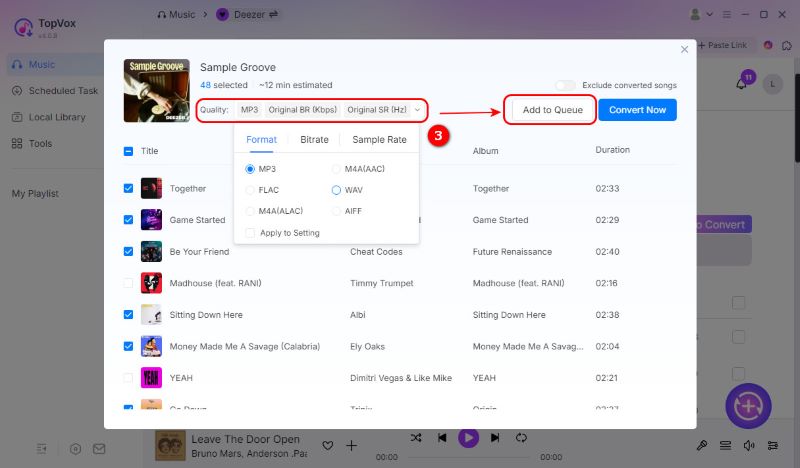Click the settings circle icon in sidebar bottom
This screenshot has height=468, width=800.
coord(76,449)
